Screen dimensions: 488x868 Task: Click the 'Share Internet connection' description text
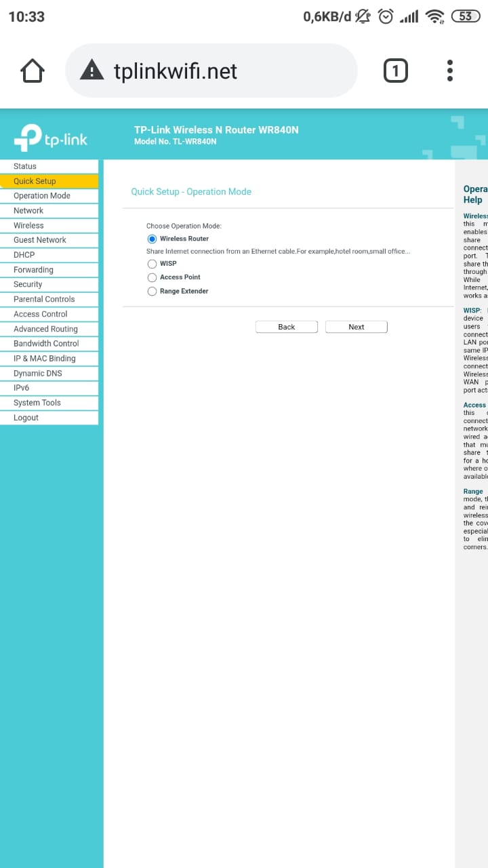[279, 252]
